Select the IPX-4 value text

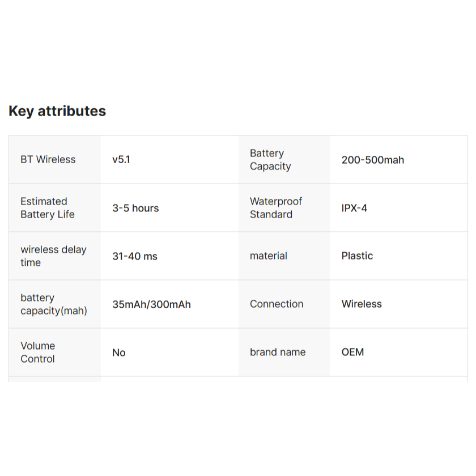point(354,208)
